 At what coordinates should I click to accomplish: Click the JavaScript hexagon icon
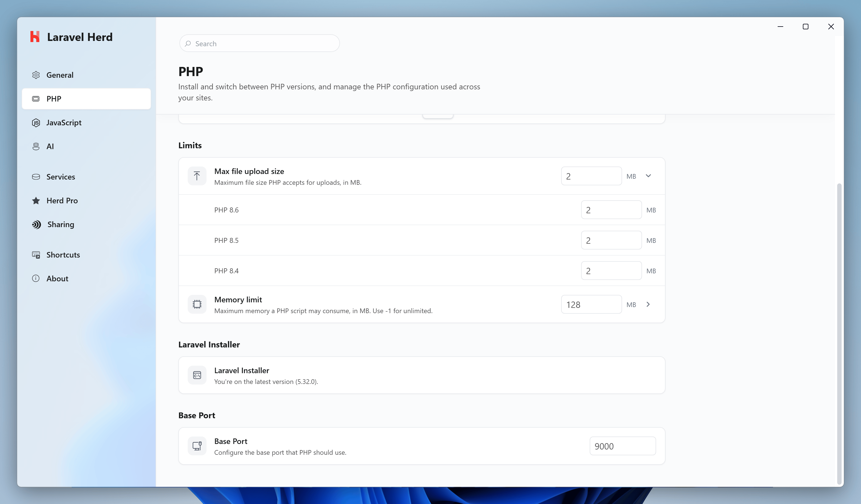point(36,123)
